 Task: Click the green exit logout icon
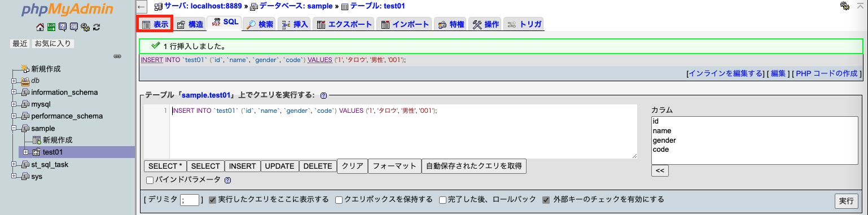pyautogui.click(x=51, y=27)
